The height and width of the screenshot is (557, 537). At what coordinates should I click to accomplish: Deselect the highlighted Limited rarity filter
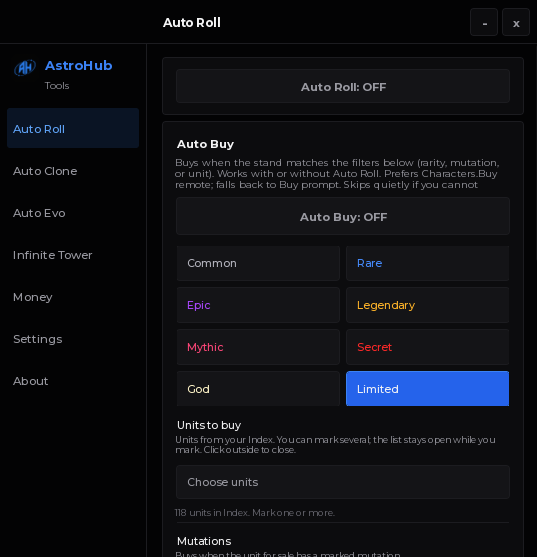428,389
